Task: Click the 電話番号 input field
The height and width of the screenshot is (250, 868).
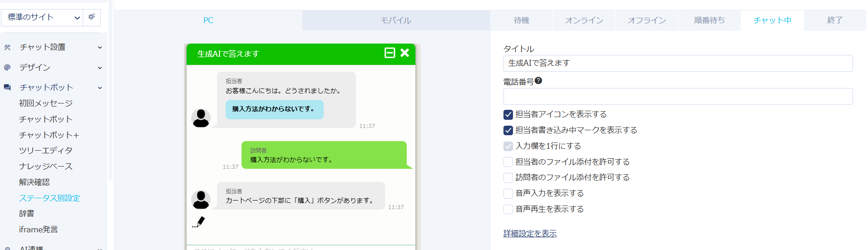Action: coord(678,96)
